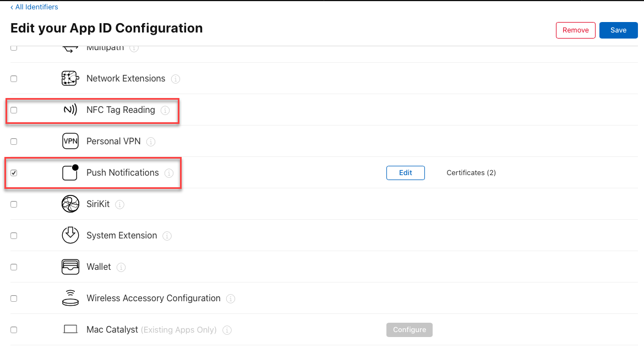Show info for Push Notifications

click(169, 173)
